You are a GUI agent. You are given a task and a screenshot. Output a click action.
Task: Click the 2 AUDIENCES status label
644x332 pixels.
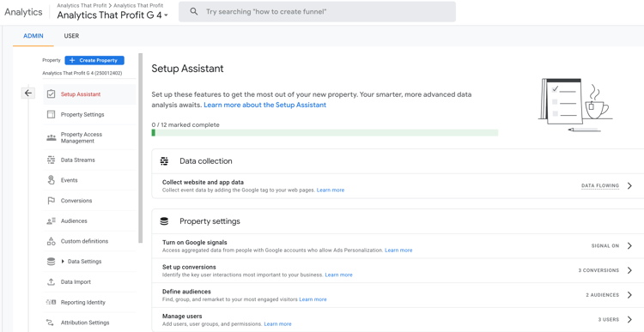pyautogui.click(x=603, y=295)
